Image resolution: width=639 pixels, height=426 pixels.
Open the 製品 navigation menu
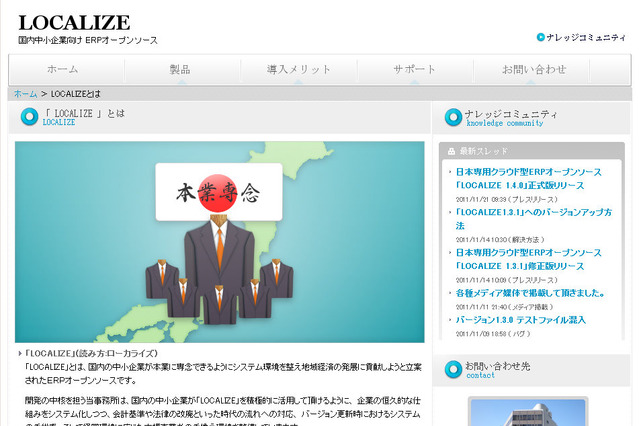pyautogui.click(x=180, y=69)
